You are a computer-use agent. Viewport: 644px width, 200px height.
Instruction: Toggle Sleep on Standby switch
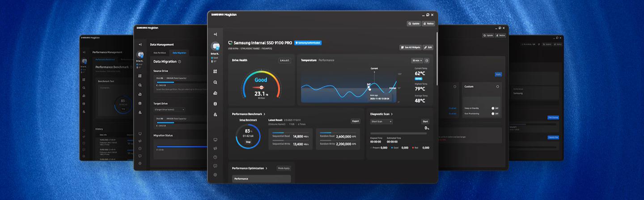[x=495, y=108]
